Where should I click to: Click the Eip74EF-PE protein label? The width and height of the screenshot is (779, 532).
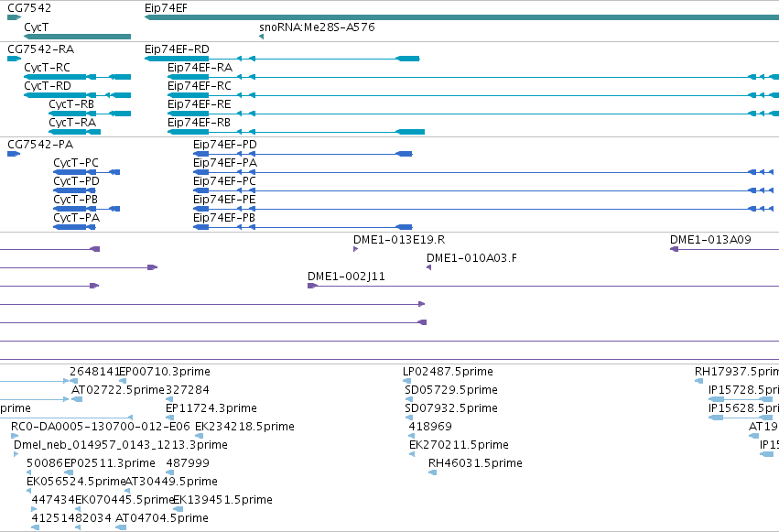click(x=224, y=200)
